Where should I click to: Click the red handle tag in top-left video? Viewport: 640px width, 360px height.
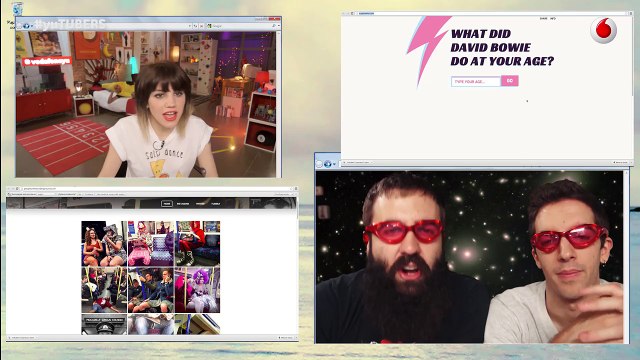pos(47,62)
